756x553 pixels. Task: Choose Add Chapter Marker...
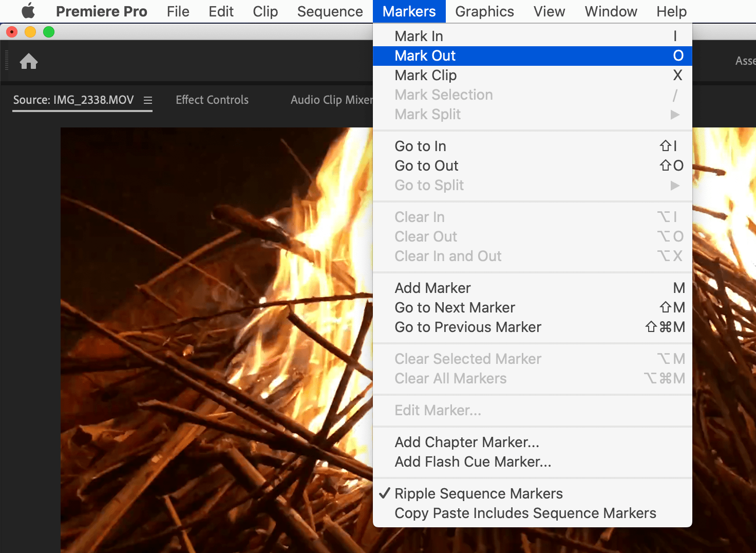[x=533, y=442]
